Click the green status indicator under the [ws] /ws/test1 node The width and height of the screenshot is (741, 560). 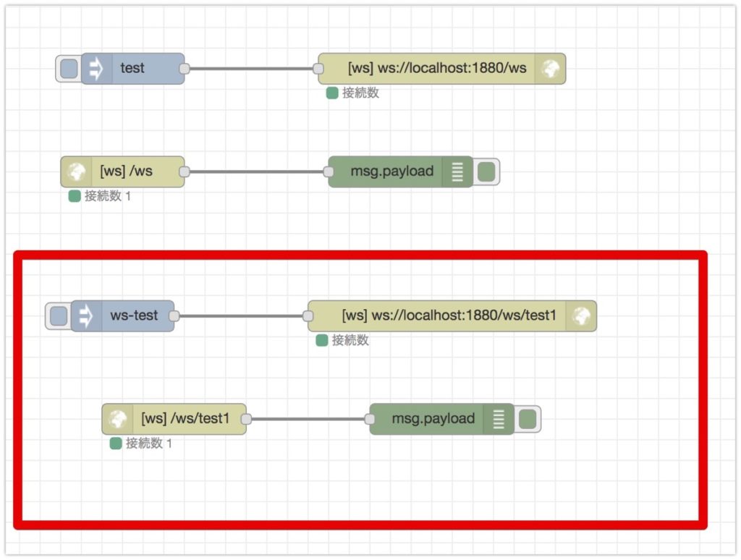tap(116, 444)
